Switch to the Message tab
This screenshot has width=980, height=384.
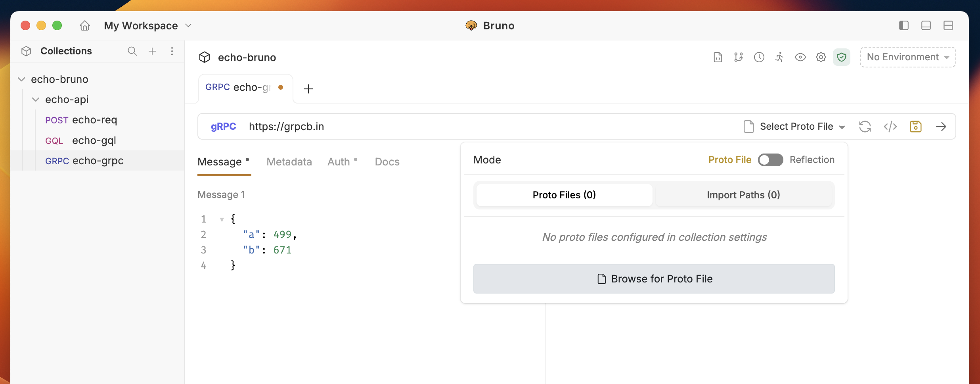(224, 162)
